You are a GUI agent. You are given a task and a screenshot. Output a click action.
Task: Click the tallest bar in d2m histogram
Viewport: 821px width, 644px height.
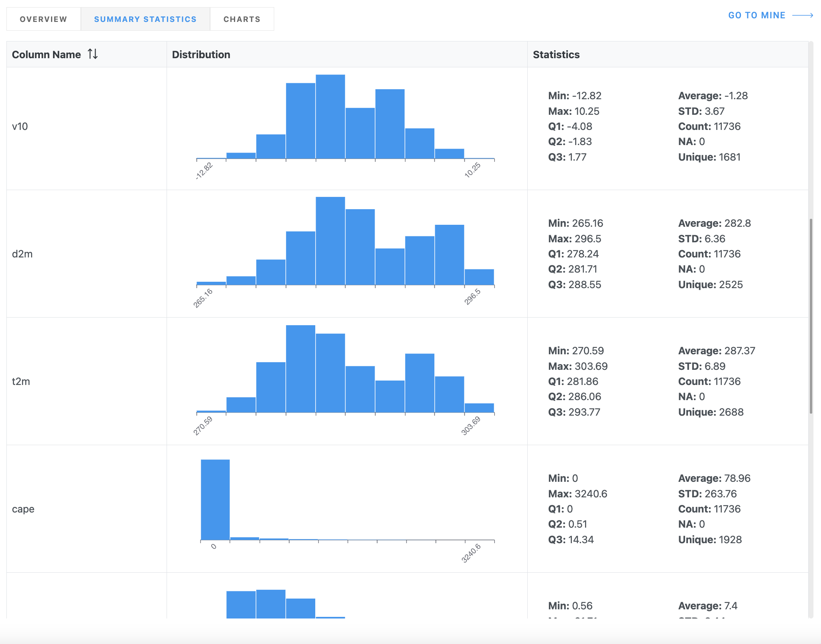[x=330, y=241]
